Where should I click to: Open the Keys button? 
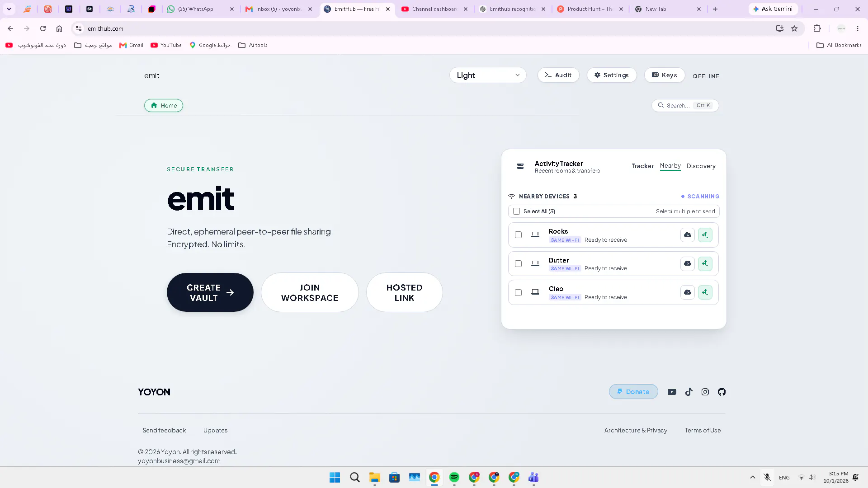665,75
